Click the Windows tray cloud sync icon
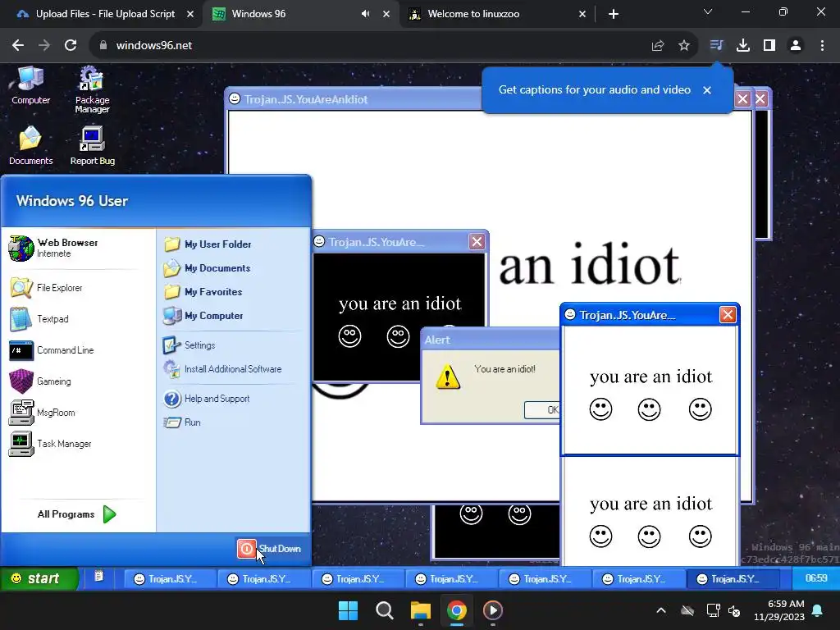This screenshot has width=840, height=630. pos(687,610)
